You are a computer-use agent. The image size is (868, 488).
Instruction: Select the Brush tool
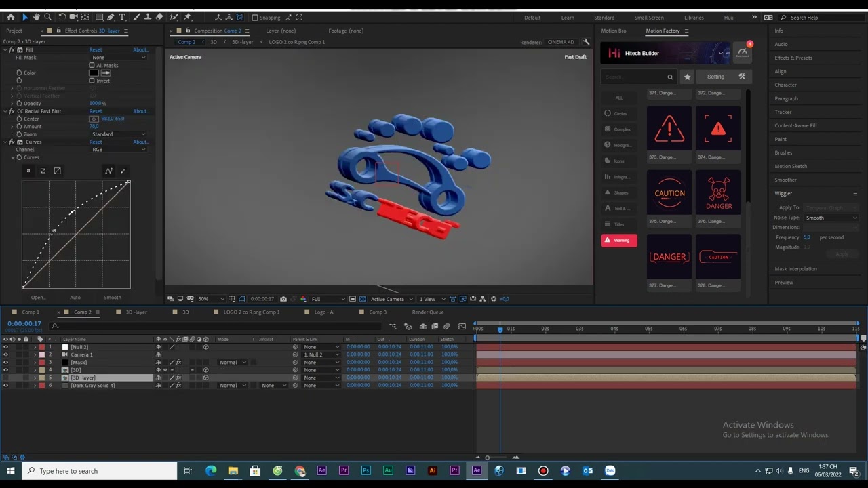pos(136,17)
